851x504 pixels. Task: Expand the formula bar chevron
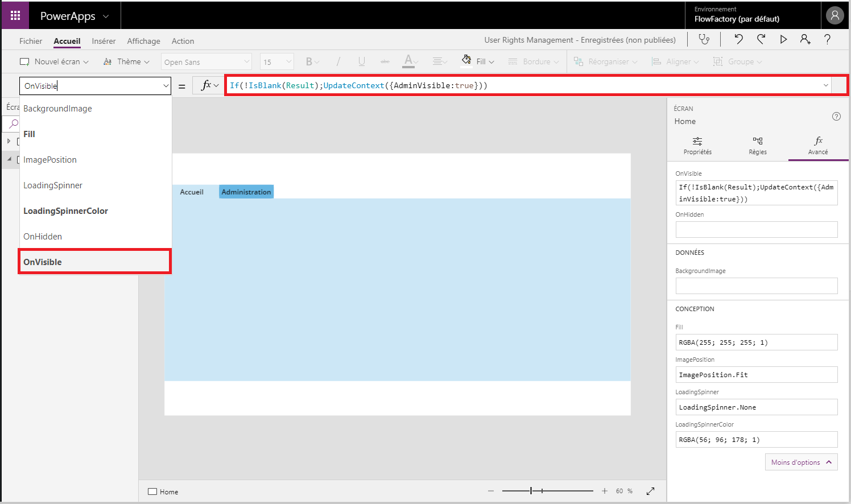click(x=825, y=85)
